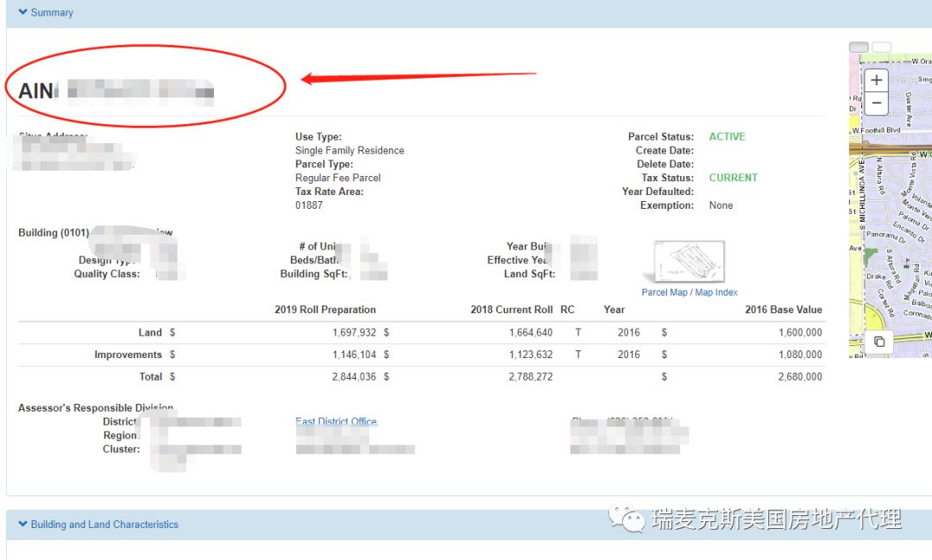Click the Improvements row year 2016
This screenshot has height=560, width=932.
[628, 355]
